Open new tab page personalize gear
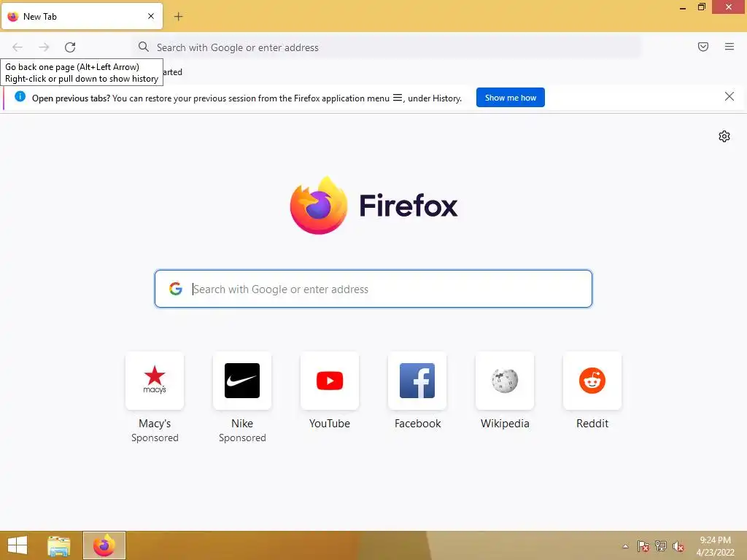747x560 pixels. point(724,136)
